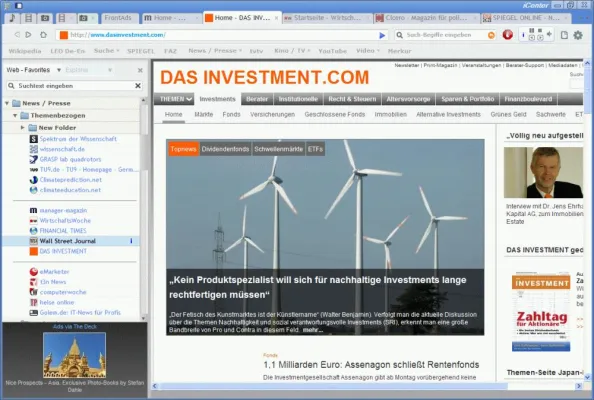The height and width of the screenshot is (400, 594).
Task: Click the horizontal page scrollbar
Action: [x=333, y=386]
